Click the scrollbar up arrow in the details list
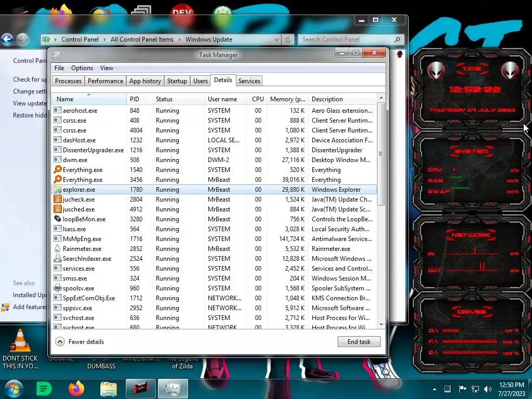 tap(381, 98)
